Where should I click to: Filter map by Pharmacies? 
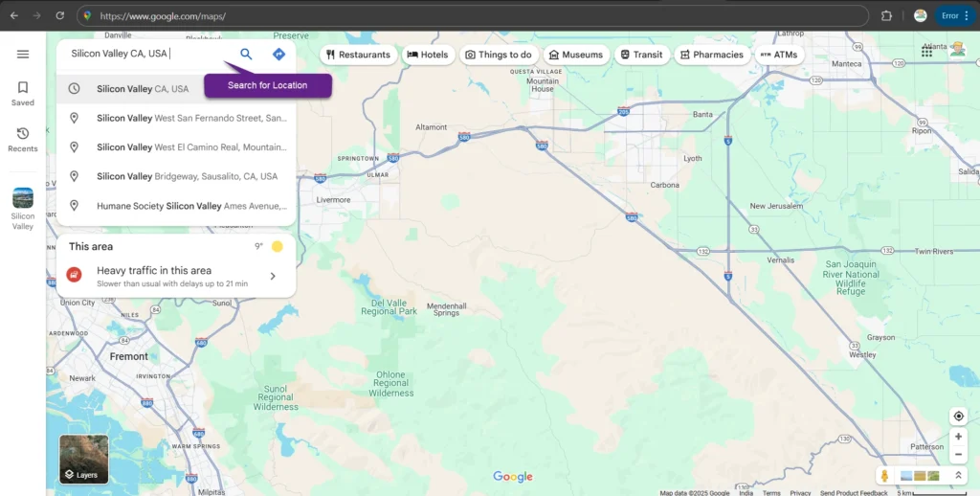click(712, 55)
